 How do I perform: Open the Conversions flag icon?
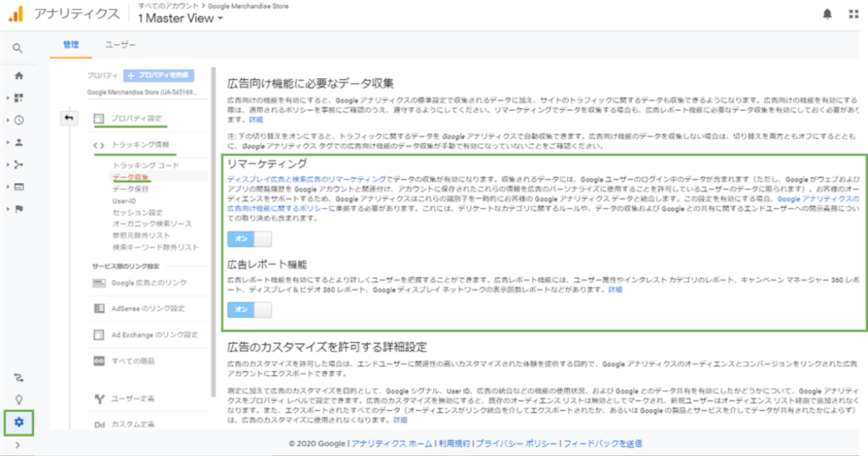pos(19,209)
